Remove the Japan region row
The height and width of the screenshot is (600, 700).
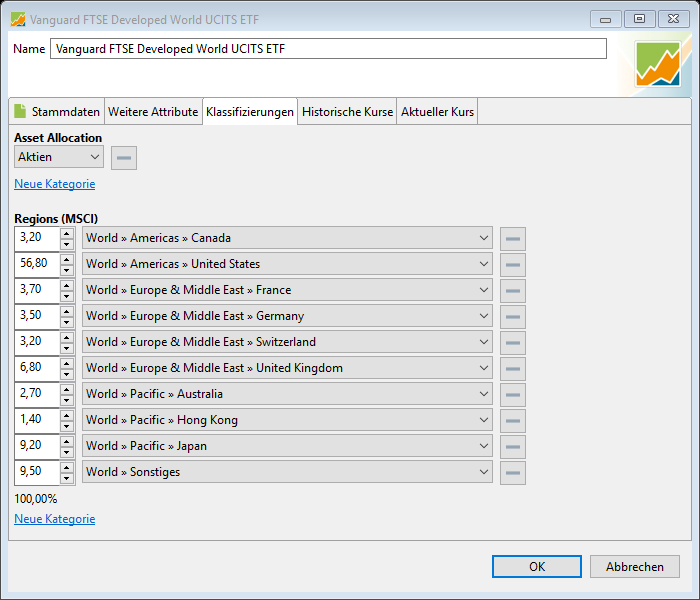pos(512,446)
